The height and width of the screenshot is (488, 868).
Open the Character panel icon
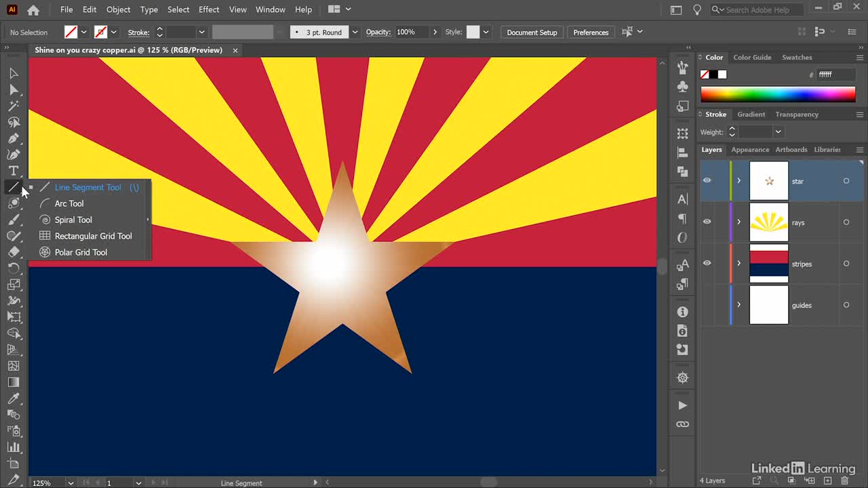[683, 199]
